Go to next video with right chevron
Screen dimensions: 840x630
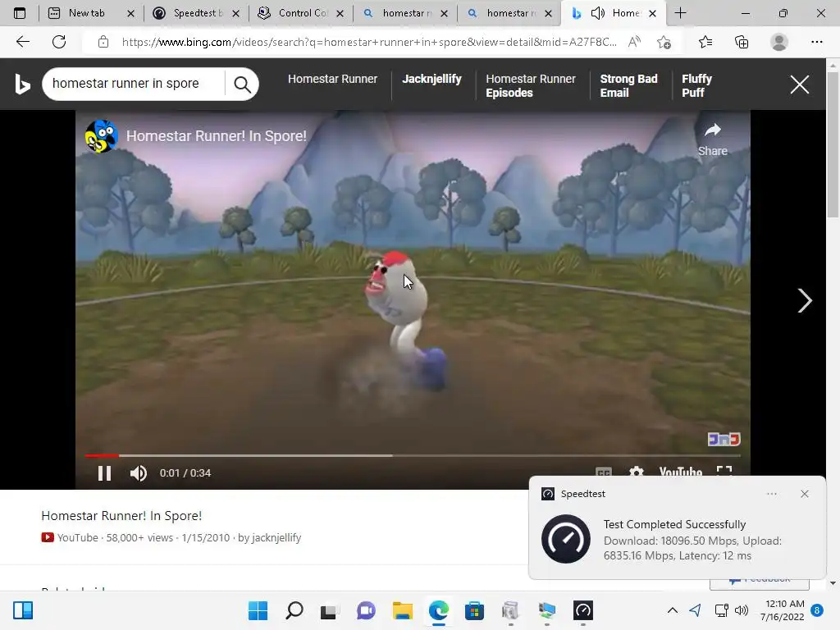804,300
